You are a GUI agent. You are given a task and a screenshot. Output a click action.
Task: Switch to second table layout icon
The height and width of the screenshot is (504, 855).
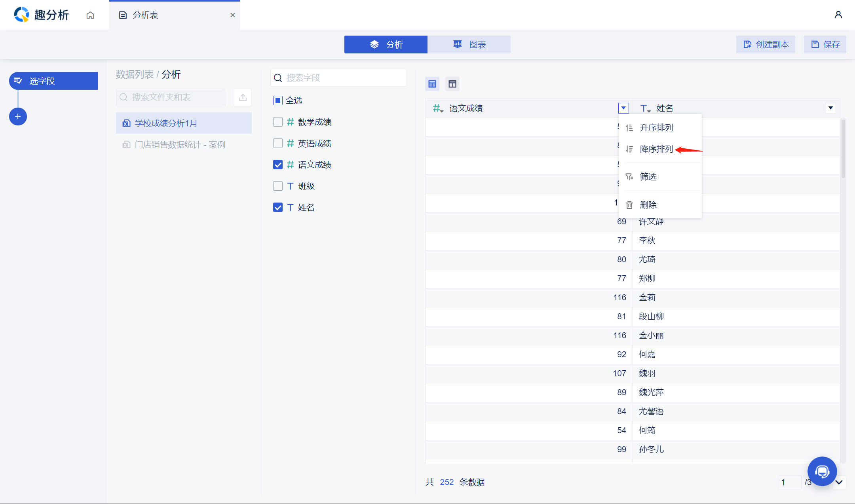pyautogui.click(x=452, y=84)
